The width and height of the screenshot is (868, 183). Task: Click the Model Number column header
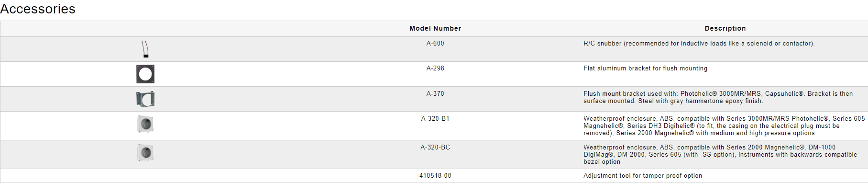point(435,29)
